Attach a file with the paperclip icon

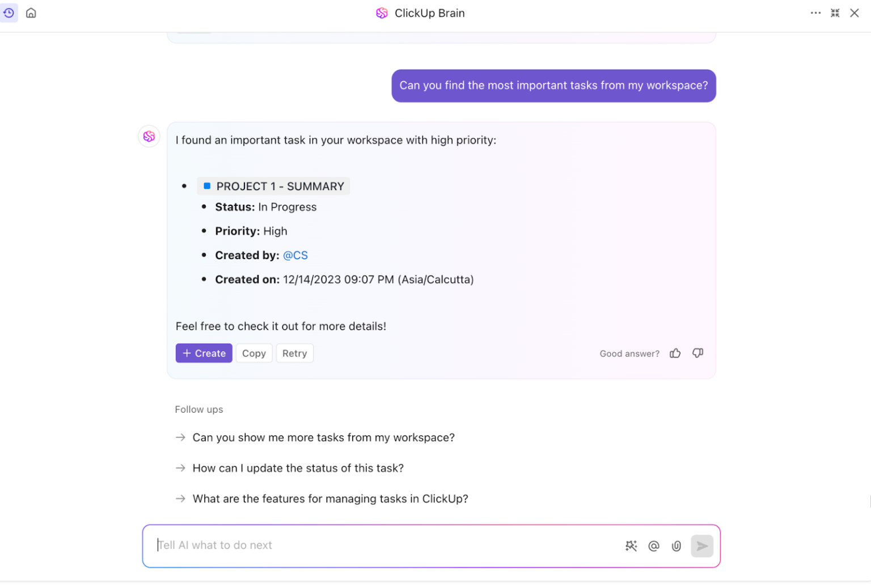point(676,545)
